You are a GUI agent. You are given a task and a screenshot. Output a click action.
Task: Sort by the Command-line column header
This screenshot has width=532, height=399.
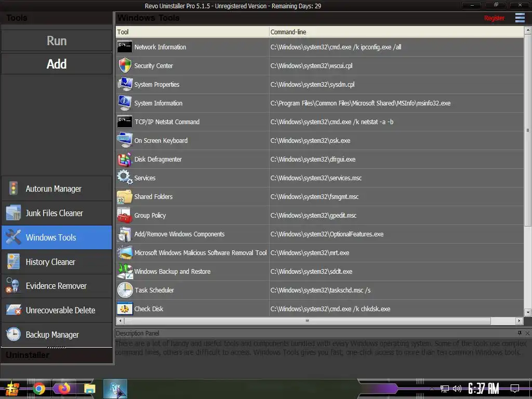396,32
